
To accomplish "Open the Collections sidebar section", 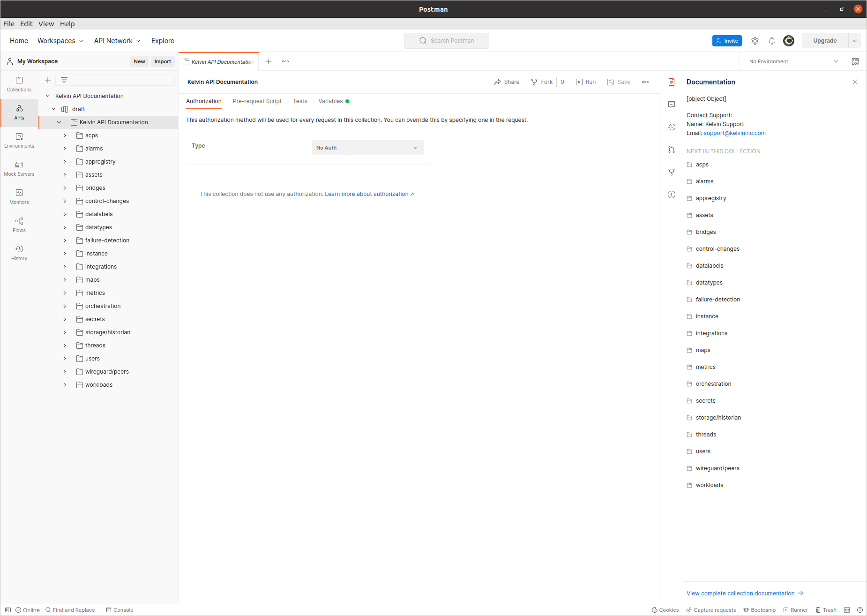I will point(19,84).
